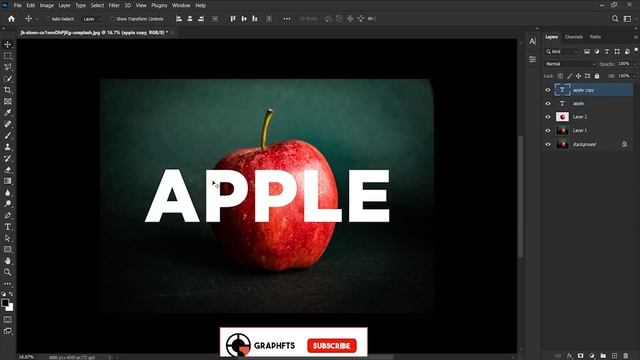The width and height of the screenshot is (640, 360).
Task: Open the Opacity slider dropdown arrow
Action: pos(634,64)
